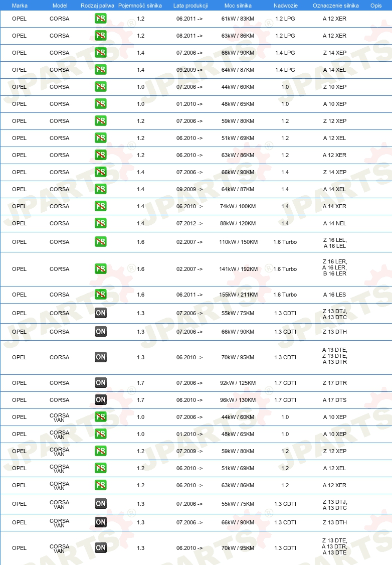392x565 pixels.
Task: Click the 1.7 CDTI cell in 92kW row
Action: tap(285, 383)
